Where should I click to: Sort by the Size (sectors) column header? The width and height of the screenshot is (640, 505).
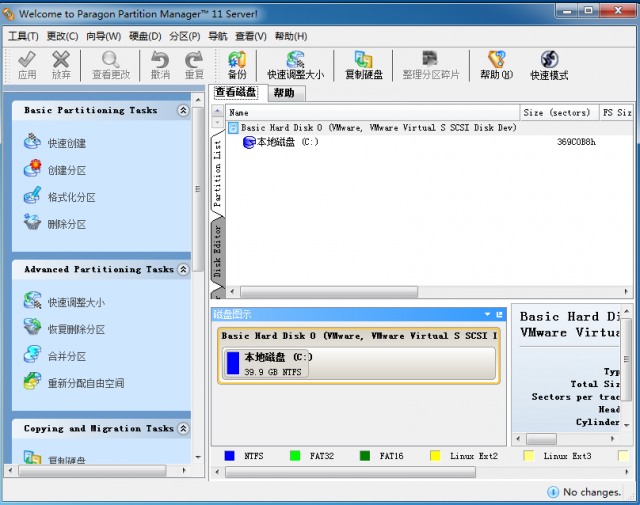(559, 112)
